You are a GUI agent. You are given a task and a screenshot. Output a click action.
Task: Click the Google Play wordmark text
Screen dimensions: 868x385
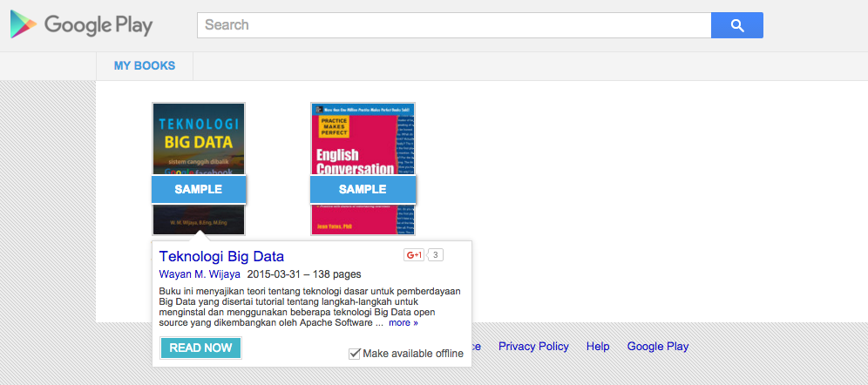98,25
